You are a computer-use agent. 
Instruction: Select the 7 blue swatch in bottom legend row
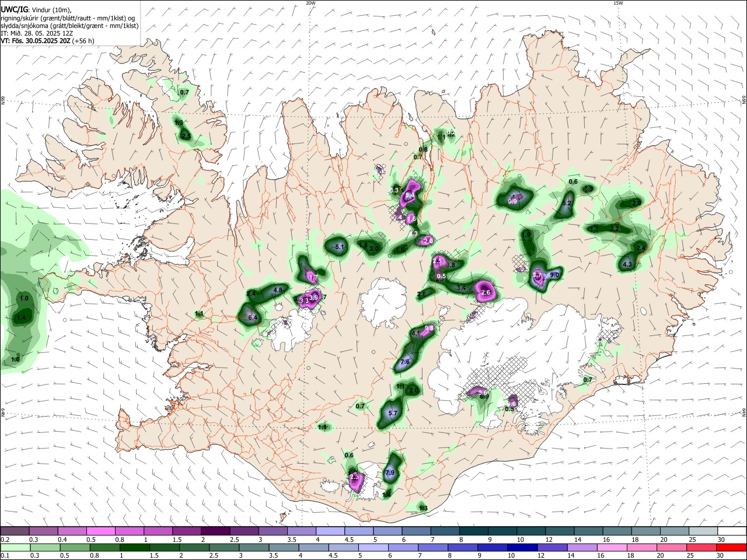click(x=432, y=547)
